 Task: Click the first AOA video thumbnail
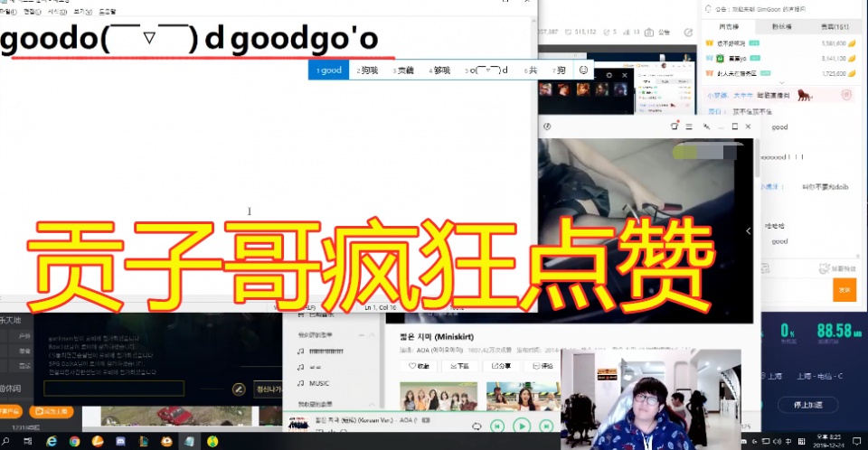click(x=439, y=397)
